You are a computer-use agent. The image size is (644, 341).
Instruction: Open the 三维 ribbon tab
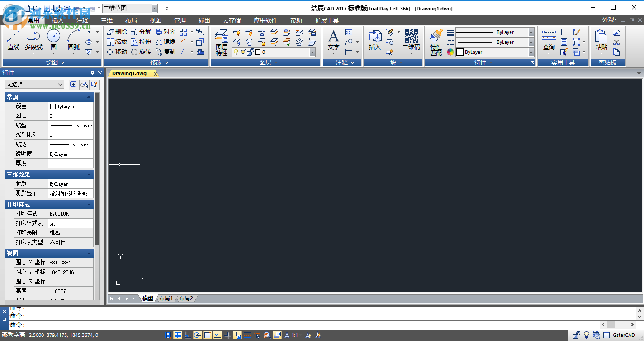coord(107,20)
